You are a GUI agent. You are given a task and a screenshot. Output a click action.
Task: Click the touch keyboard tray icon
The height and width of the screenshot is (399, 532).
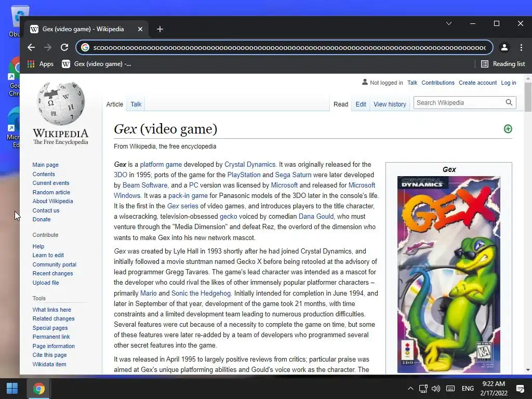[x=450, y=389]
